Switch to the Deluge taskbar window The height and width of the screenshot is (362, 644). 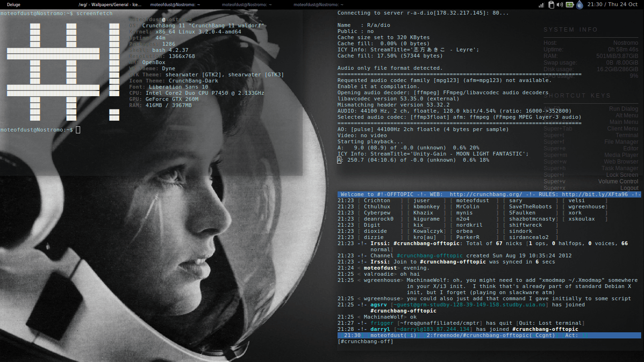coord(14,5)
